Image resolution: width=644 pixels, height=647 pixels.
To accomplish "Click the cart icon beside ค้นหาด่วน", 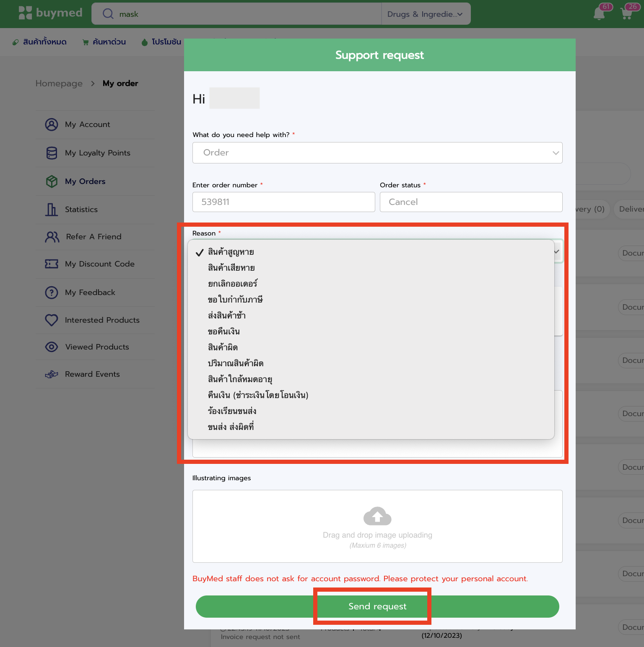I will 86,42.
